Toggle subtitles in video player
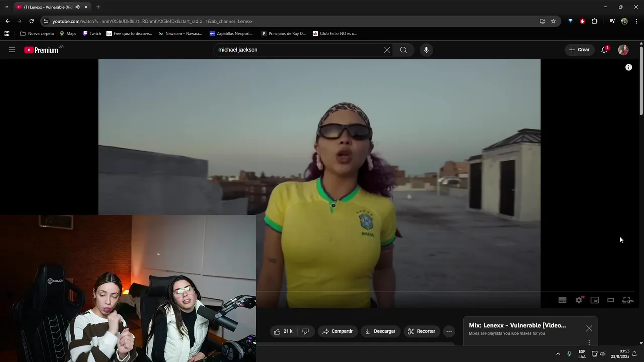 pyautogui.click(x=562, y=300)
